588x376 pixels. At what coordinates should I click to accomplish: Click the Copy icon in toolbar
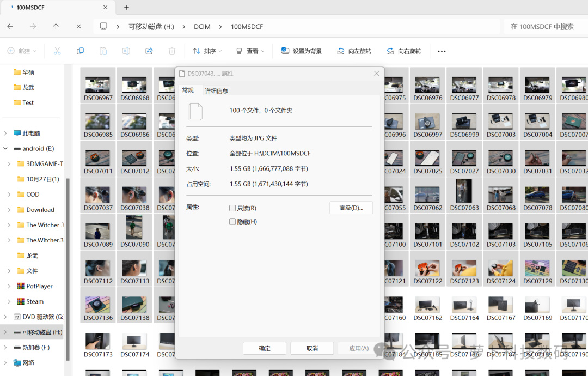[80, 51]
